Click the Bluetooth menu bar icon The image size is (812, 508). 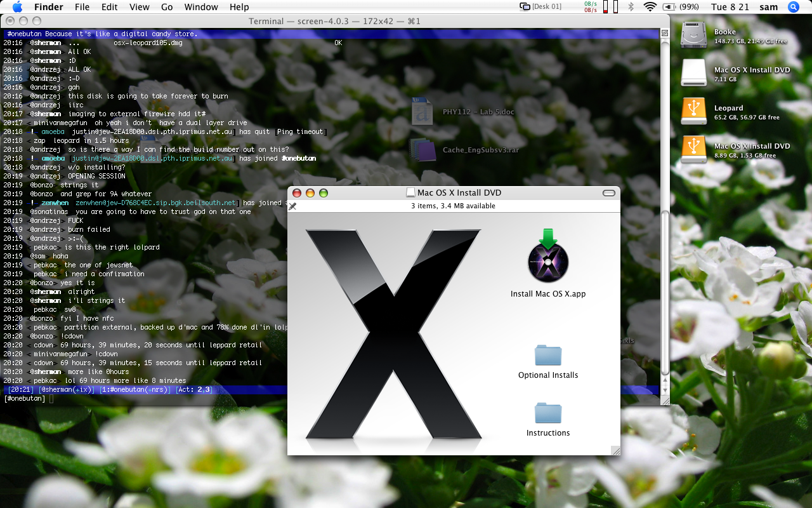click(x=631, y=7)
